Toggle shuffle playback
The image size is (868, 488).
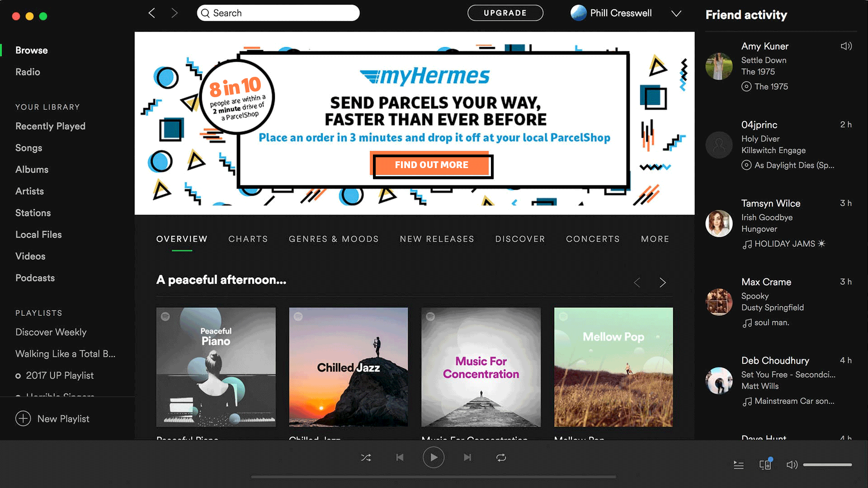(366, 458)
